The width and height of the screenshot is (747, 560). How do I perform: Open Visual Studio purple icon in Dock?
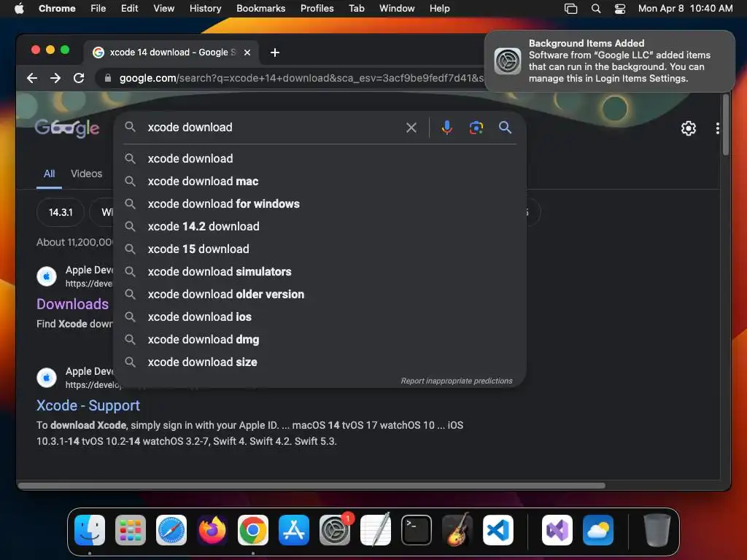coord(557,530)
